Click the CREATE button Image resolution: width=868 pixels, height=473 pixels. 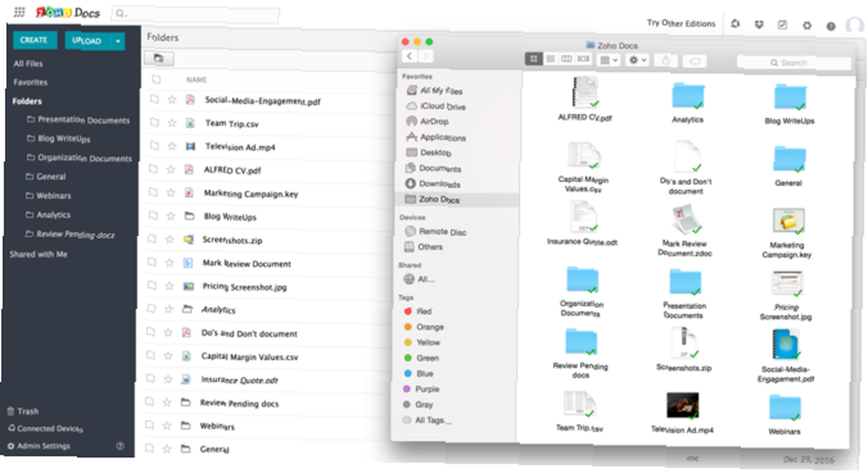point(34,40)
